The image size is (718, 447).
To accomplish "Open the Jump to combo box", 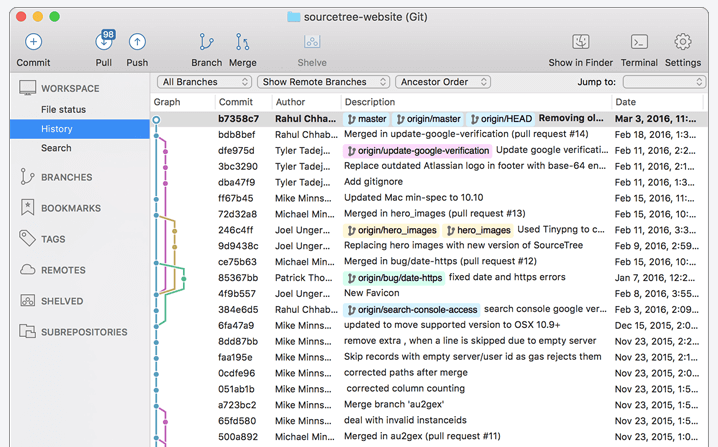I will pos(663,82).
